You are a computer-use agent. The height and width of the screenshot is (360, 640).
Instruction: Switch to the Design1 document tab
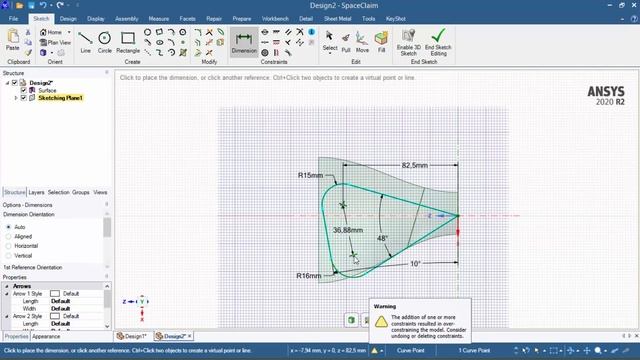(131, 336)
